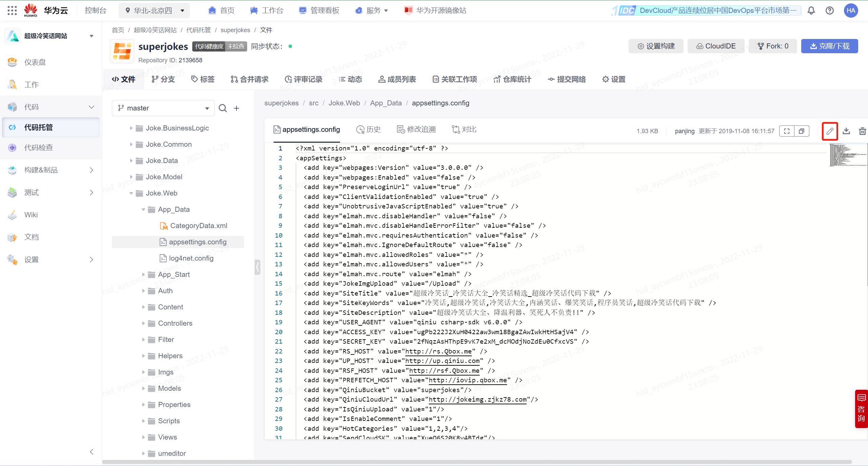The width and height of the screenshot is (868, 466).
Task: Collapse the left sidebar with arrow
Action: [92, 452]
